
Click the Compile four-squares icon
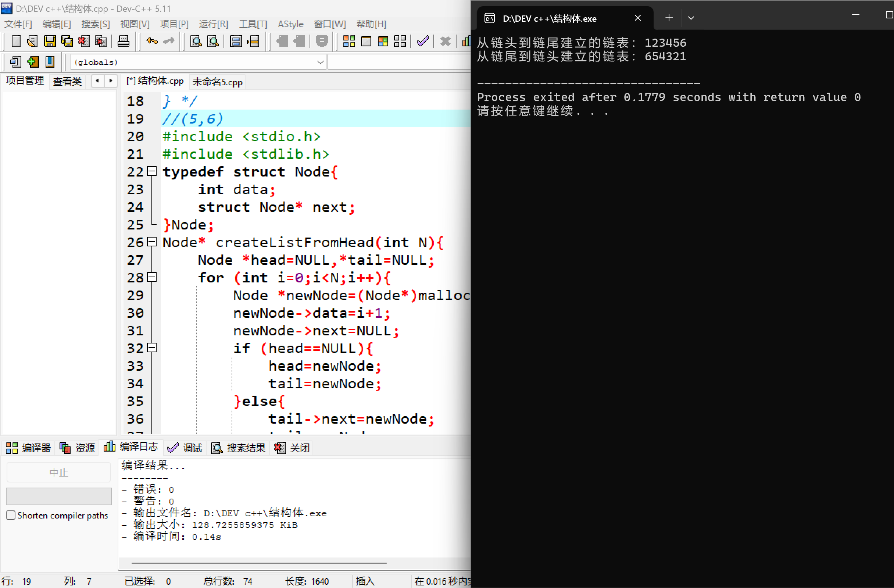tap(349, 41)
